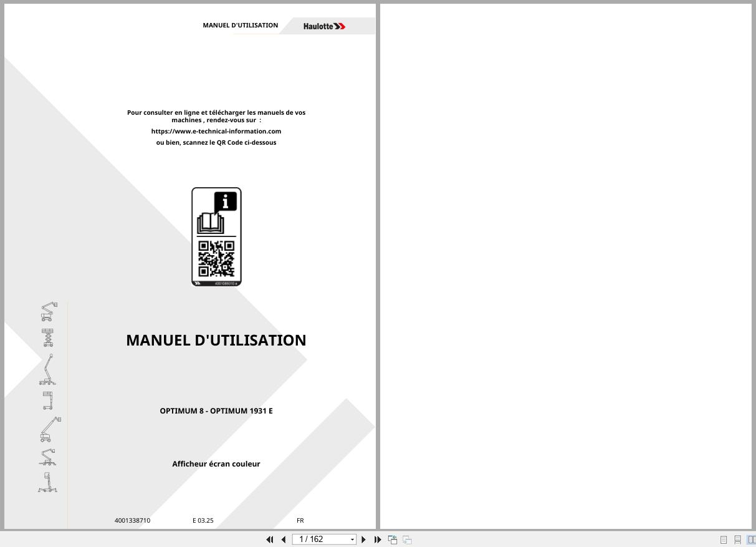
Task: Click the Haulotte logo in the header
Action: tap(324, 26)
